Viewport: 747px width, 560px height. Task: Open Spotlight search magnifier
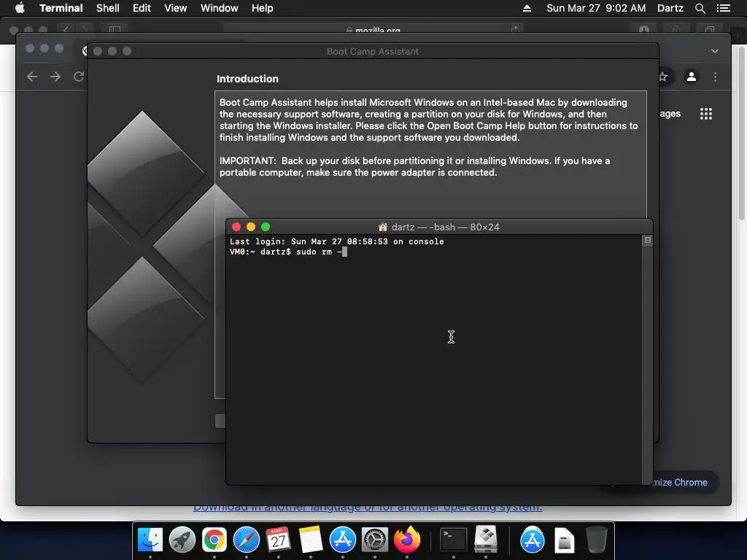tap(700, 8)
